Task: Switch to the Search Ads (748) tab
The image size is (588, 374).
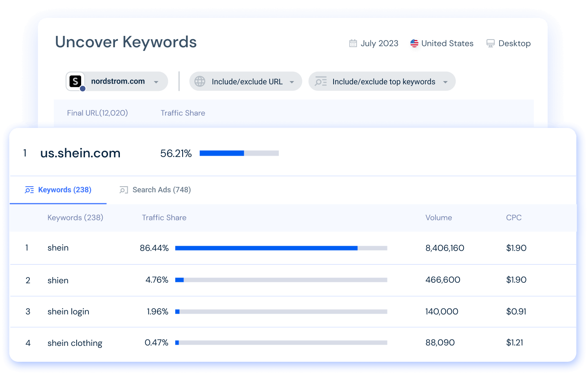Action: tap(161, 190)
